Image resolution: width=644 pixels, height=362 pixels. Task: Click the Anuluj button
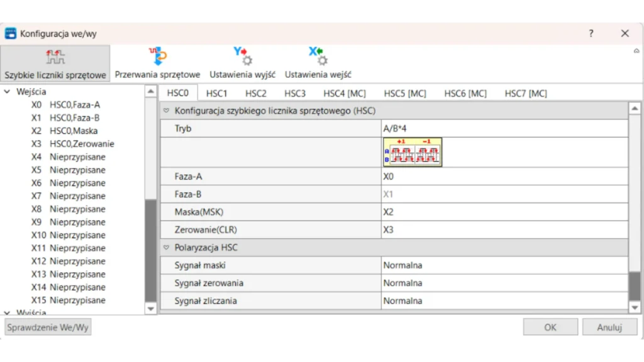click(x=609, y=327)
